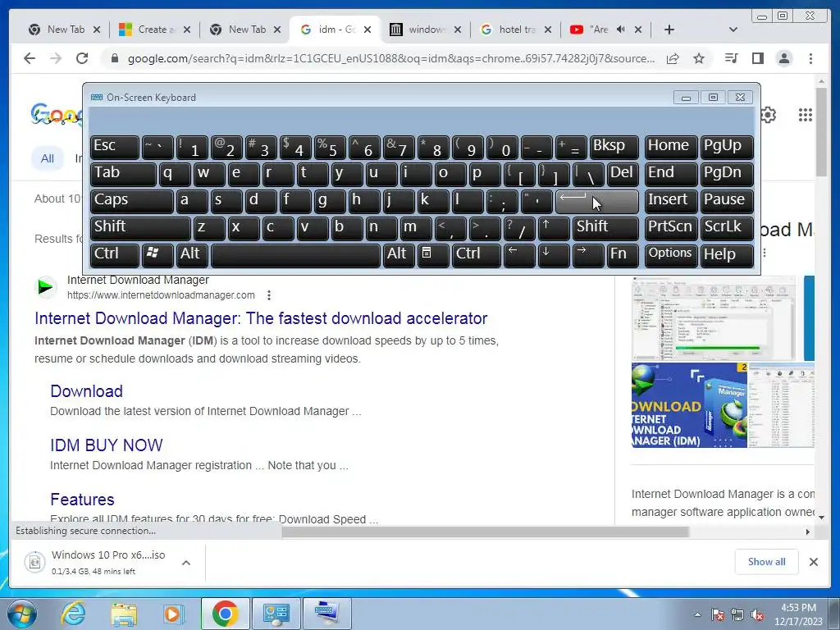Bookmark this page with the star
Image resolution: width=840 pixels, height=630 pixels.
(699, 58)
